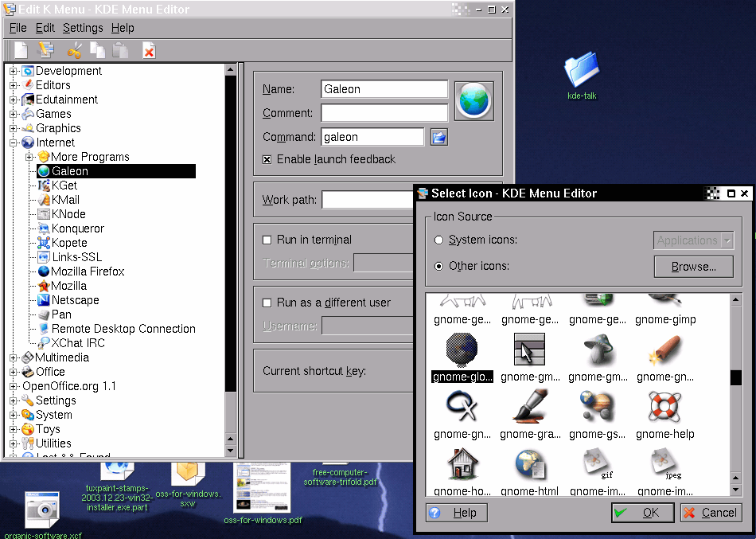Select the Other icons radio button
This screenshot has height=539, width=756.
pyautogui.click(x=438, y=266)
